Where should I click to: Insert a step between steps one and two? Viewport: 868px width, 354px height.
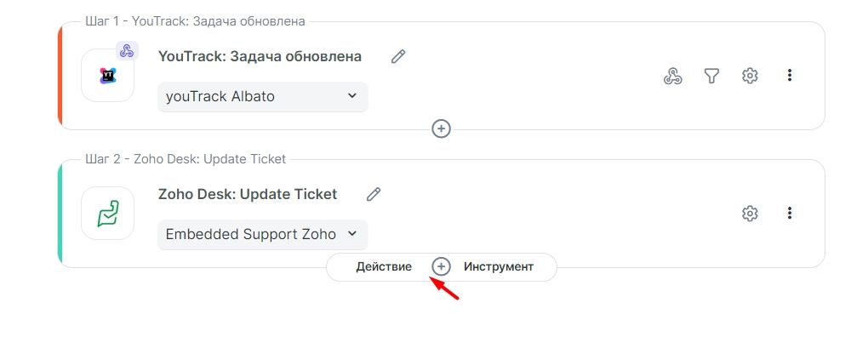click(441, 128)
